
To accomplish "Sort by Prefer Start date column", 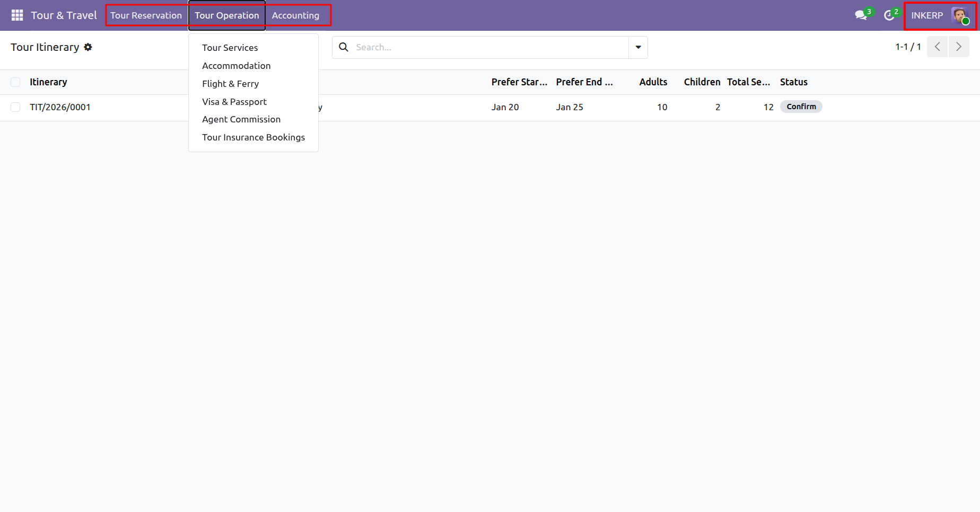I will tap(519, 82).
